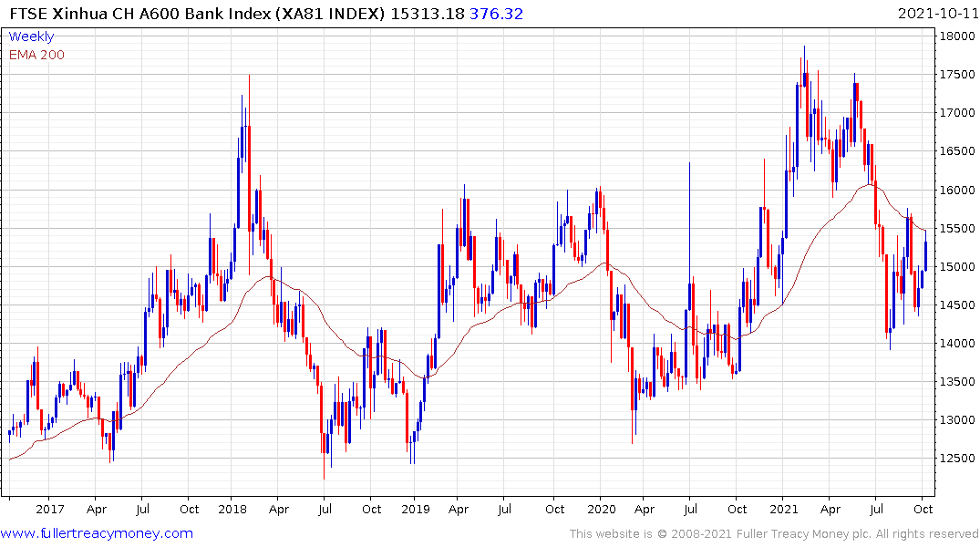Click the 2017 time axis label

click(x=49, y=509)
